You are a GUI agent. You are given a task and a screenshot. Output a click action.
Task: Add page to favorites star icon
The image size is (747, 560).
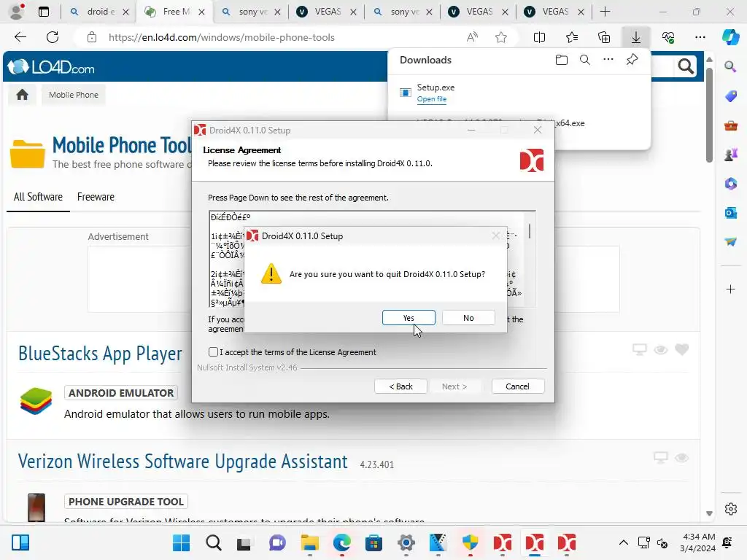[x=501, y=37]
